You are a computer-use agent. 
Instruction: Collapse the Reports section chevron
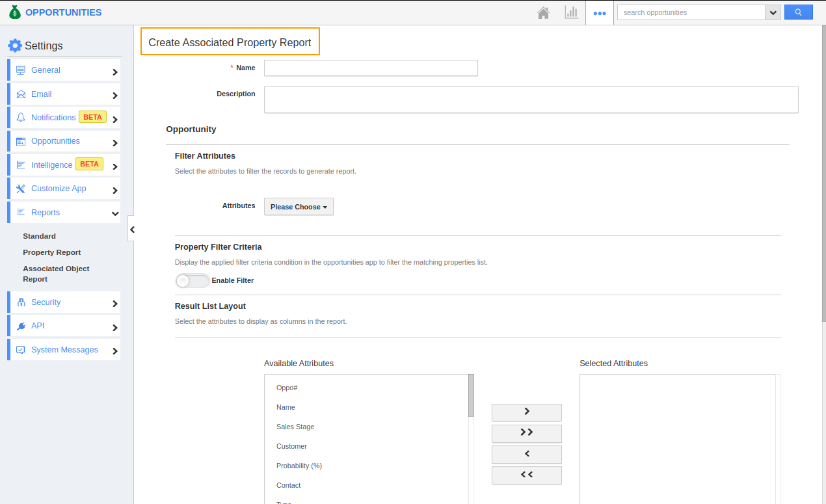115,213
